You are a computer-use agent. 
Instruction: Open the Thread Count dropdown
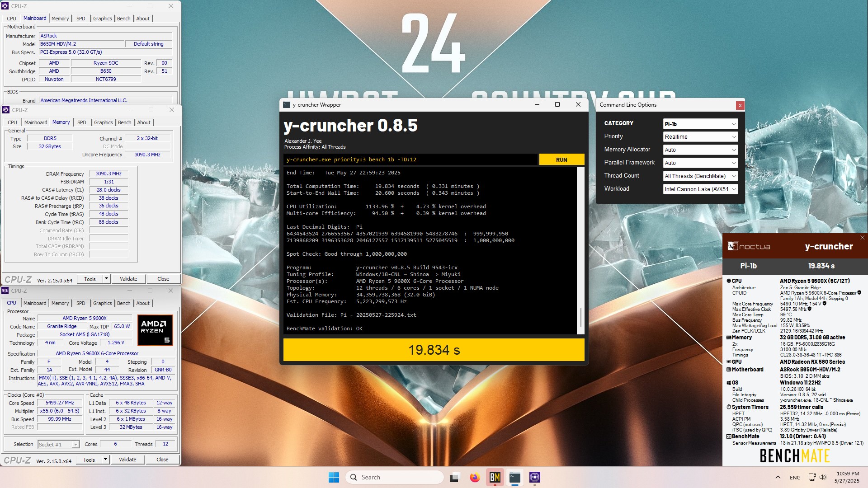coord(700,176)
